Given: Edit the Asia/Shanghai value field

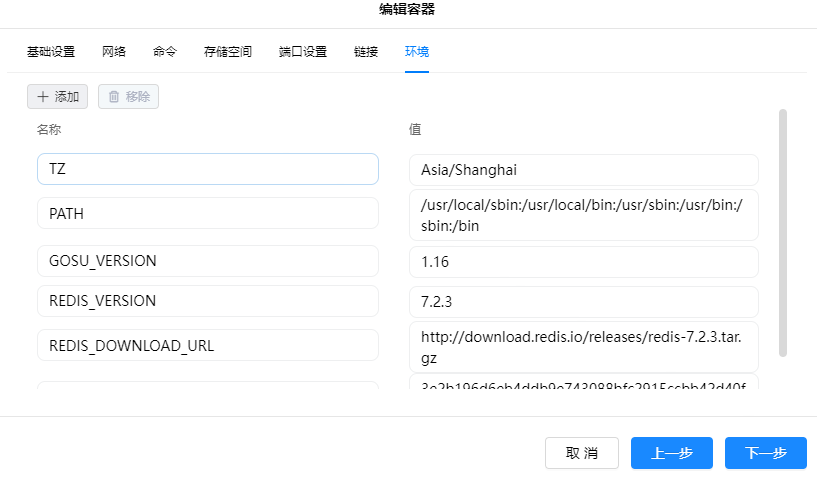Looking at the screenshot, I should (584, 169).
